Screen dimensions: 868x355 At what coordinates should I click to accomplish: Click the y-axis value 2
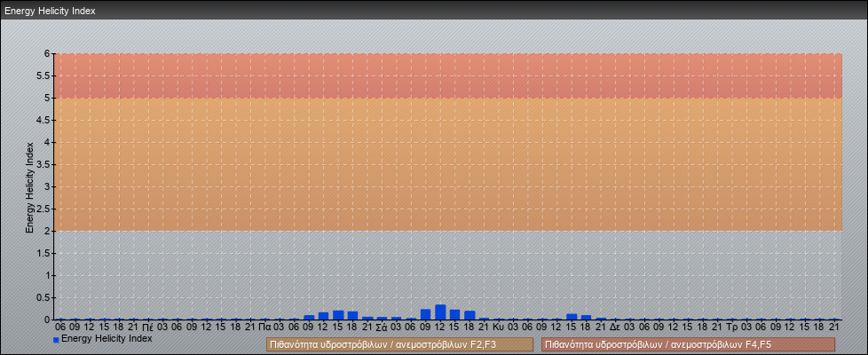(48, 231)
